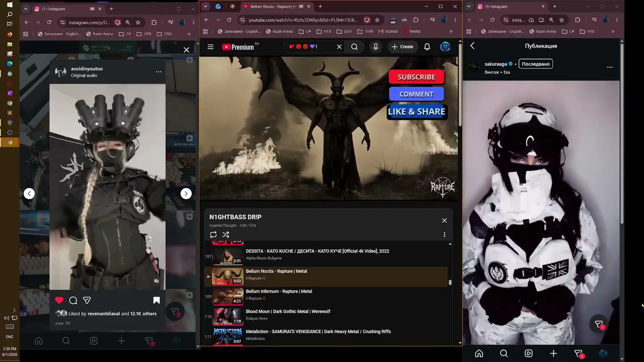Open the CosmicThought playlist owner link
This screenshot has height=362, width=644.
tap(222, 225)
